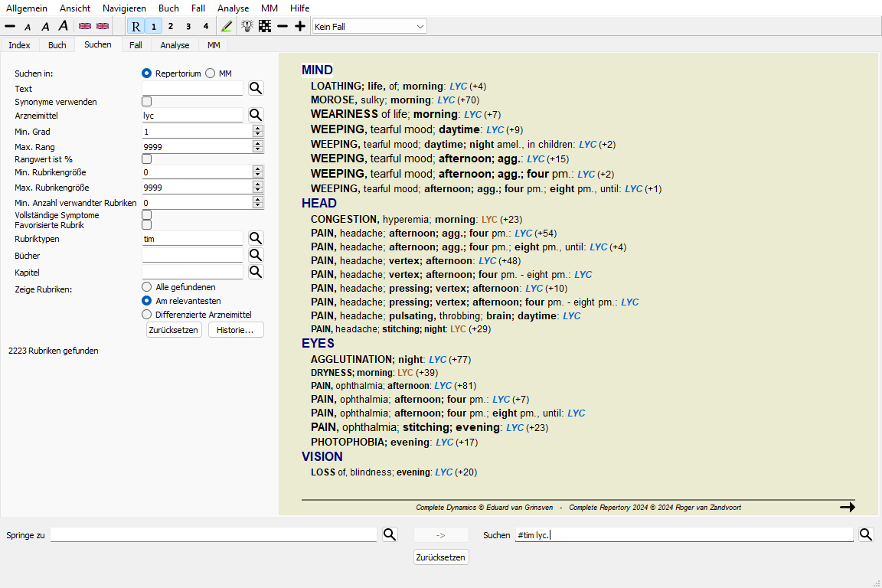Screen dimensions: 882x588
Task: Open the Kein Fall dropdown
Action: (x=369, y=27)
